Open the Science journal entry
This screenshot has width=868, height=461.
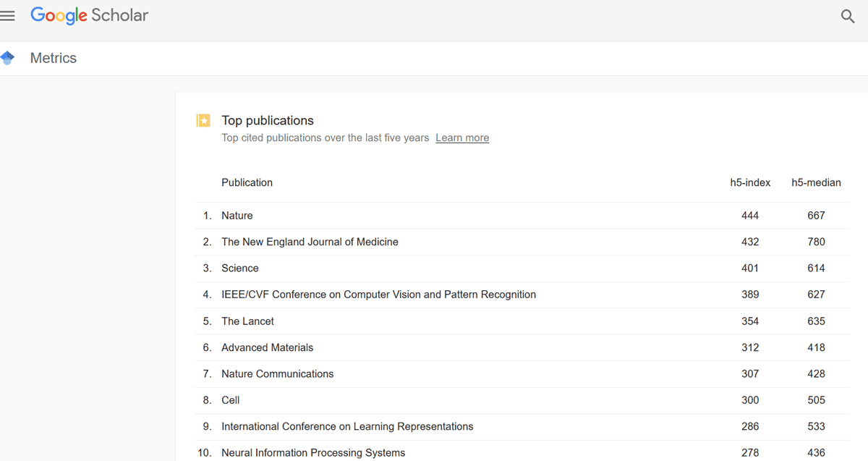(239, 268)
